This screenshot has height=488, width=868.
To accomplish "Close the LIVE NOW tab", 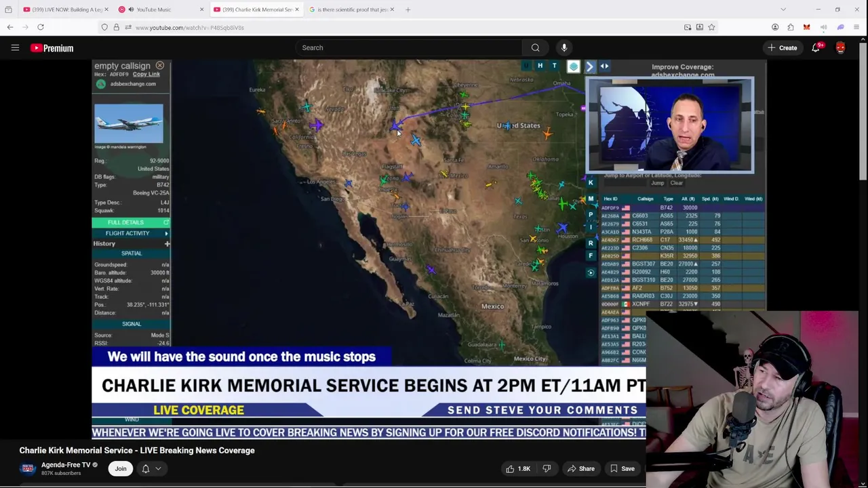I will coord(107,9).
